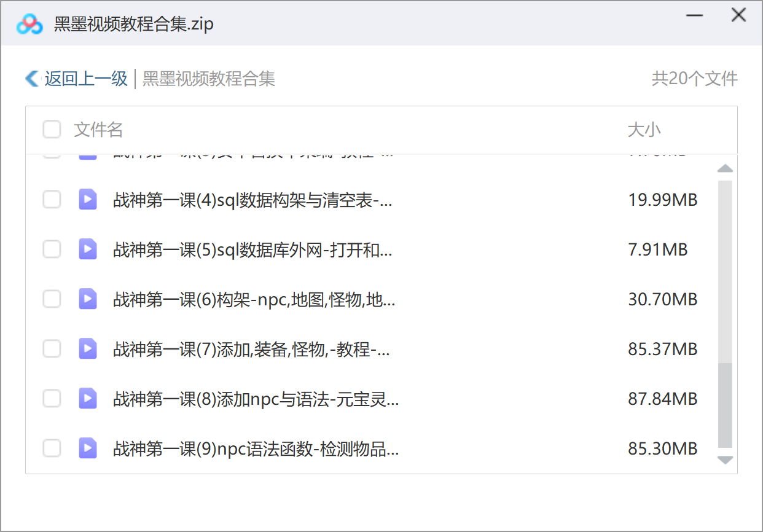Open the 黑墨视频教程合集 breadcrumb folder
763x532 pixels.
tap(209, 79)
